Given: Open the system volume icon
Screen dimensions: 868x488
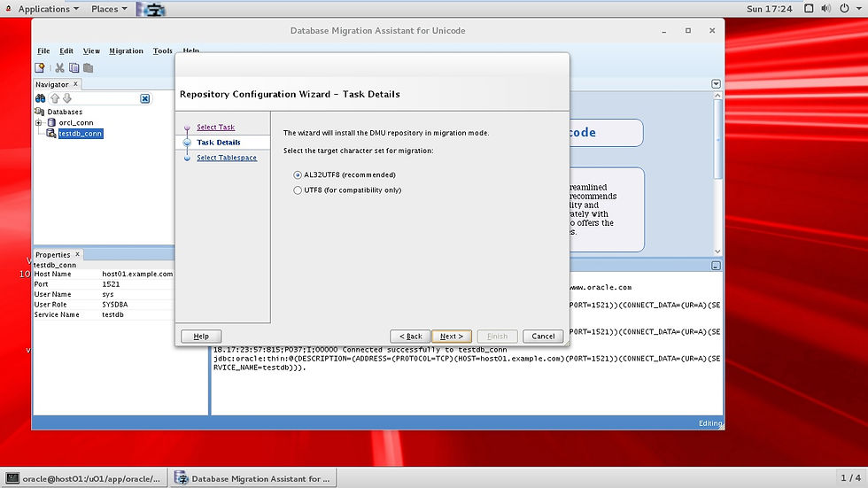Looking at the screenshot, I should tap(825, 8).
